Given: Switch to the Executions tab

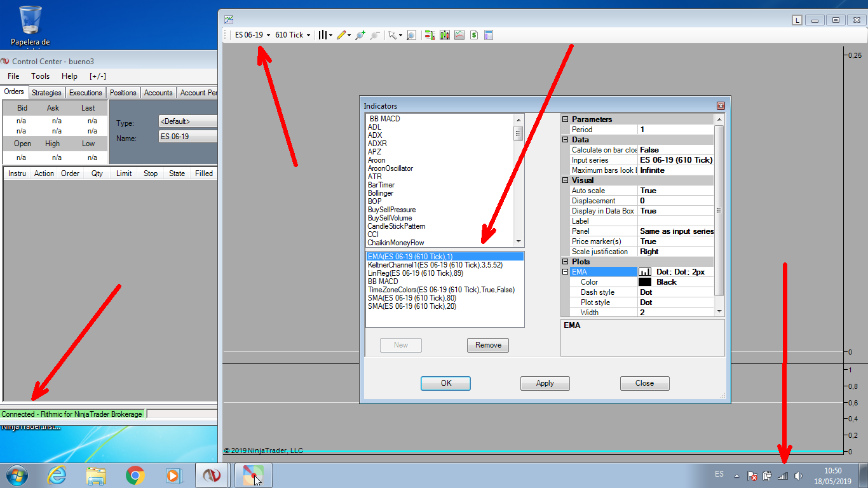Looking at the screenshot, I should tap(86, 93).
